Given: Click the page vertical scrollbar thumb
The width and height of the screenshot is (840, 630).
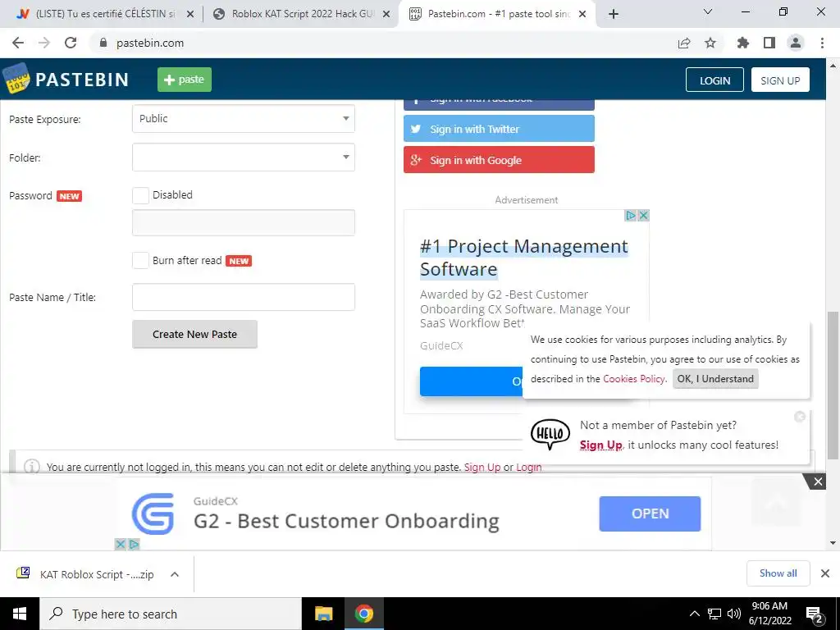Looking at the screenshot, I should coord(833,386).
